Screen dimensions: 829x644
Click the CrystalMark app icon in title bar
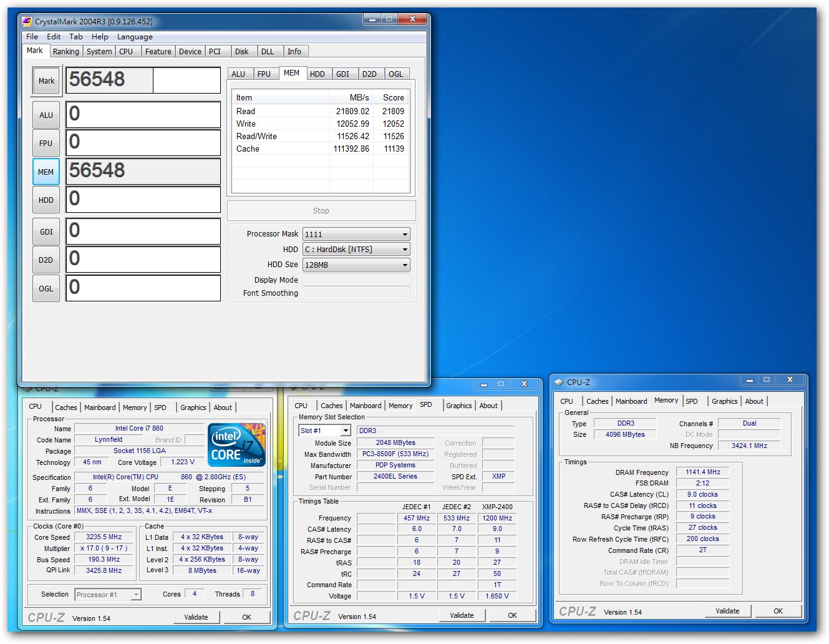(x=27, y=21)
